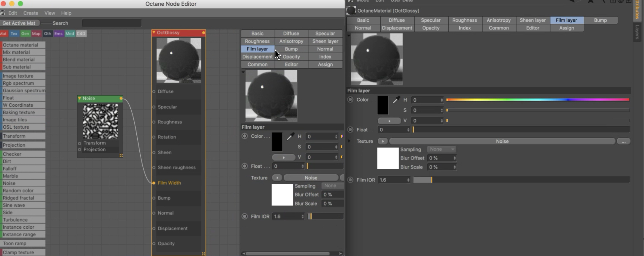Select the Normal input port on OctGlossy
The height and width of the screenshot is (256, 644).
[154, 213]
